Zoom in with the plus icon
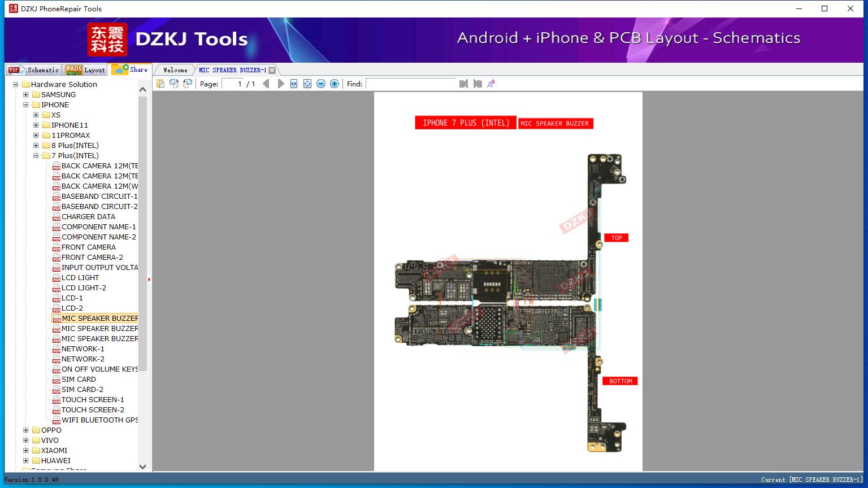 tap(335, 84)
